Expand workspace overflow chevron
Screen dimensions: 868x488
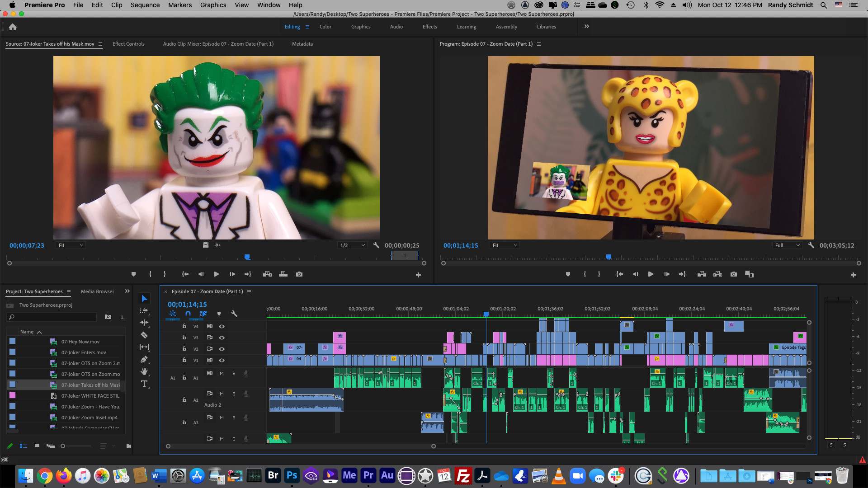coord(587,27)
